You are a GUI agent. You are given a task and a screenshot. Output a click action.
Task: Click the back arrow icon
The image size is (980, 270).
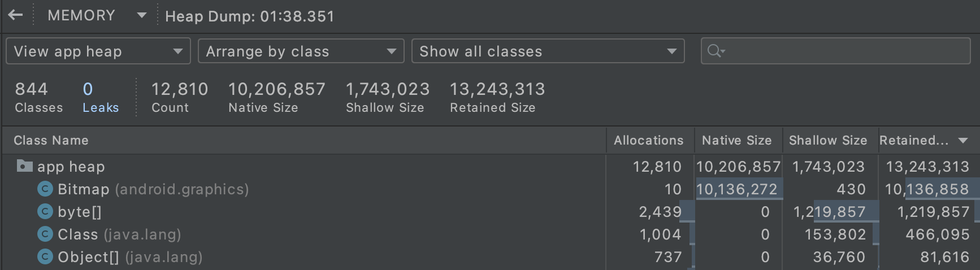point(16,15)
